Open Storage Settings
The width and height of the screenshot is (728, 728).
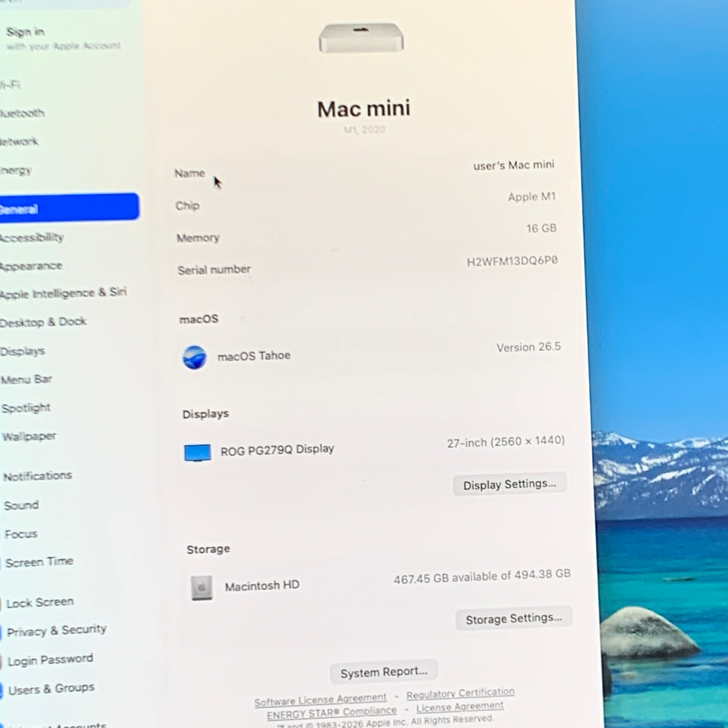[514, 619]
